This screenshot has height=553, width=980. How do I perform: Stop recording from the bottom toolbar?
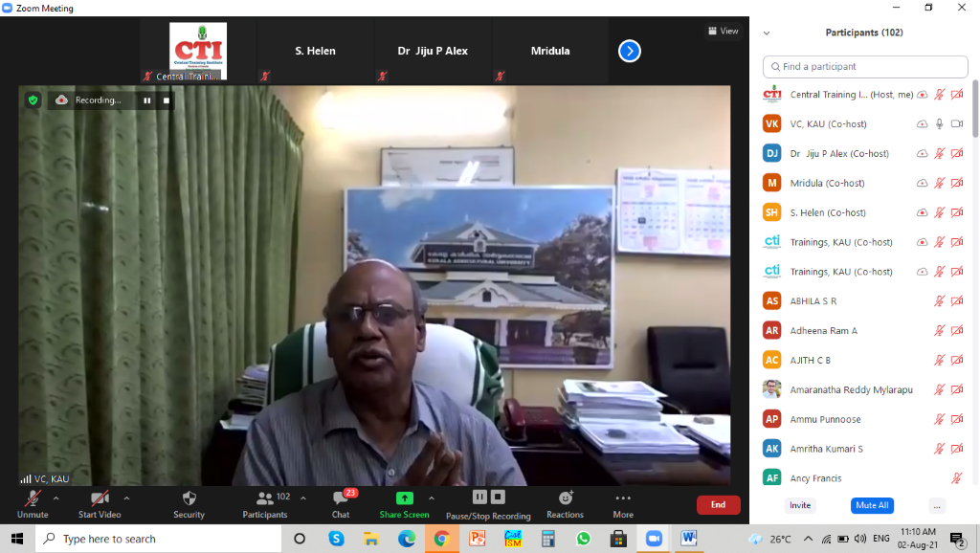click(498, 497)
